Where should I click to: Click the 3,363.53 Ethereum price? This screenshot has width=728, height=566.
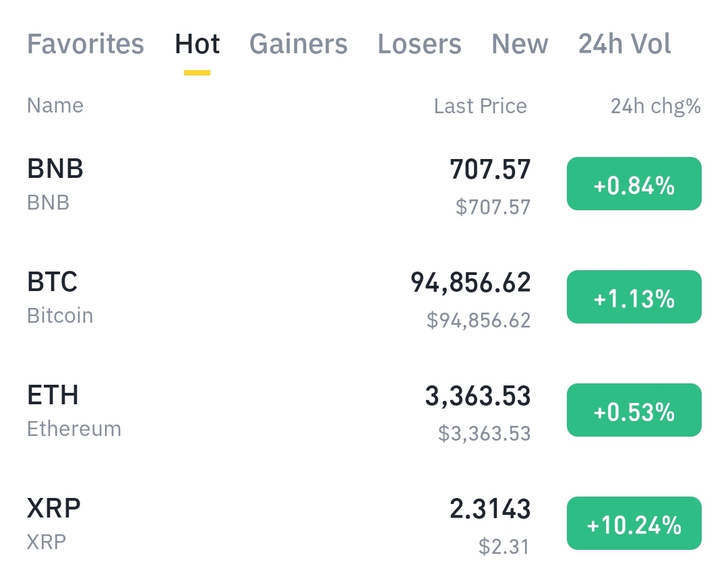pyautogui.click(x=477, y=396)
